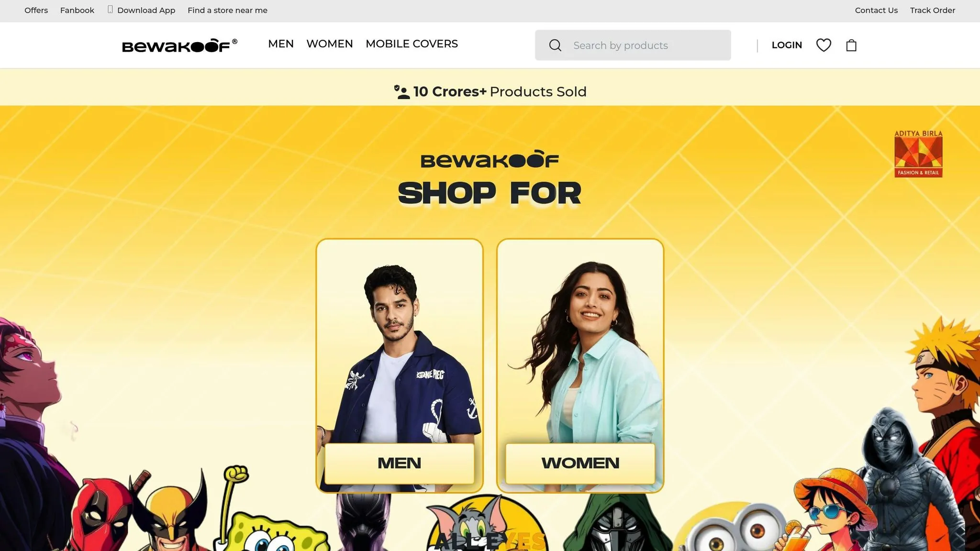Viewport: 980px width, 551px height.
Task: Open the wishlist heart icon
Action: [824, 45]
